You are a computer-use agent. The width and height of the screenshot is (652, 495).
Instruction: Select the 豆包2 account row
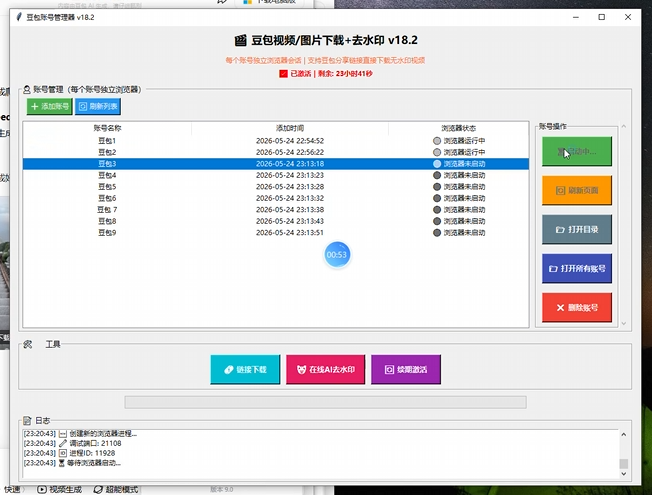[276, 152]
